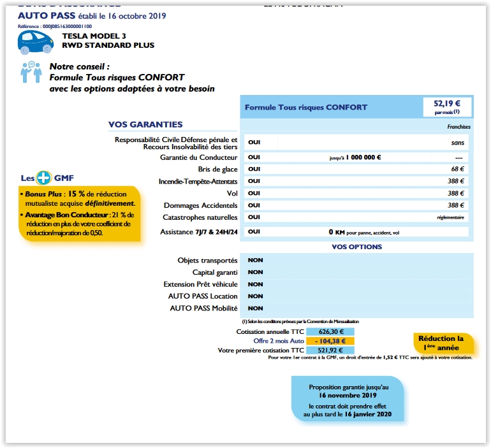Click Extension Prêt véhicule label
This screenshot has height=448, width=491.
tap(200, 284)
